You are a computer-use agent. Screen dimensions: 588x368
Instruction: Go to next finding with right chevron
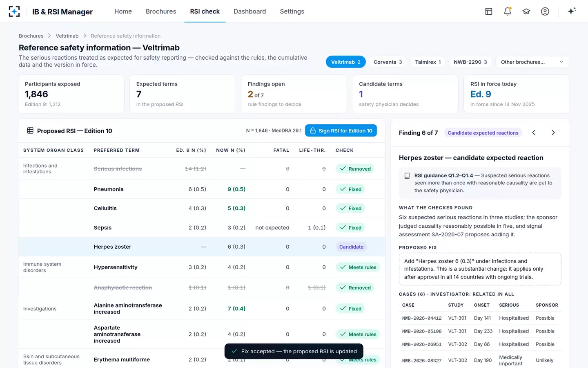click(553, 132)
